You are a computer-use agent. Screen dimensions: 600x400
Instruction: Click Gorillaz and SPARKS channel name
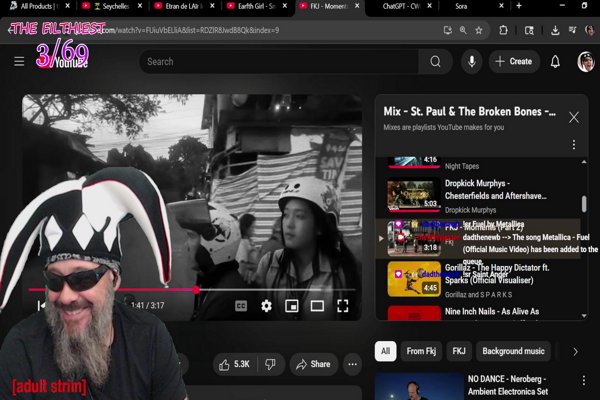(478, 294)
